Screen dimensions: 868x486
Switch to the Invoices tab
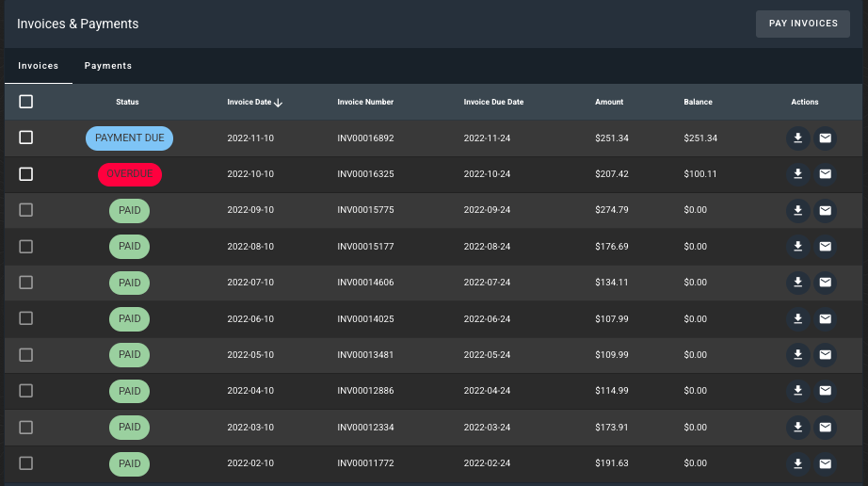(39, 66)
